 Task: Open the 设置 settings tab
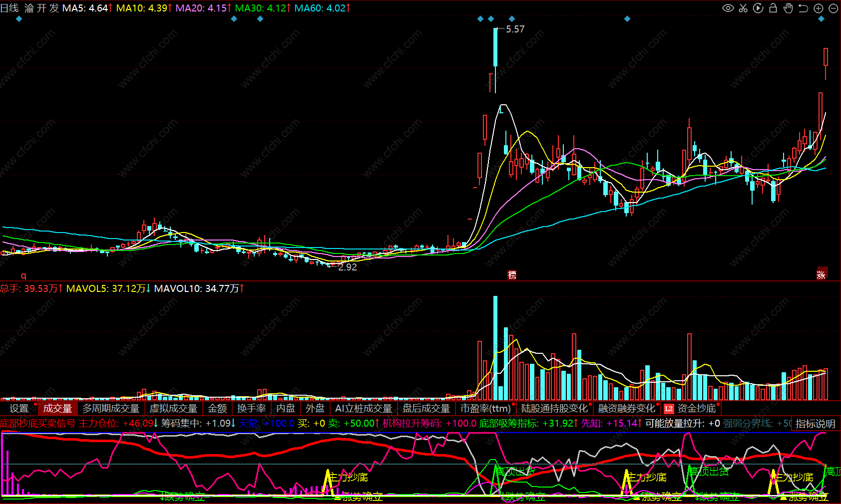click(x=19, y=409)
